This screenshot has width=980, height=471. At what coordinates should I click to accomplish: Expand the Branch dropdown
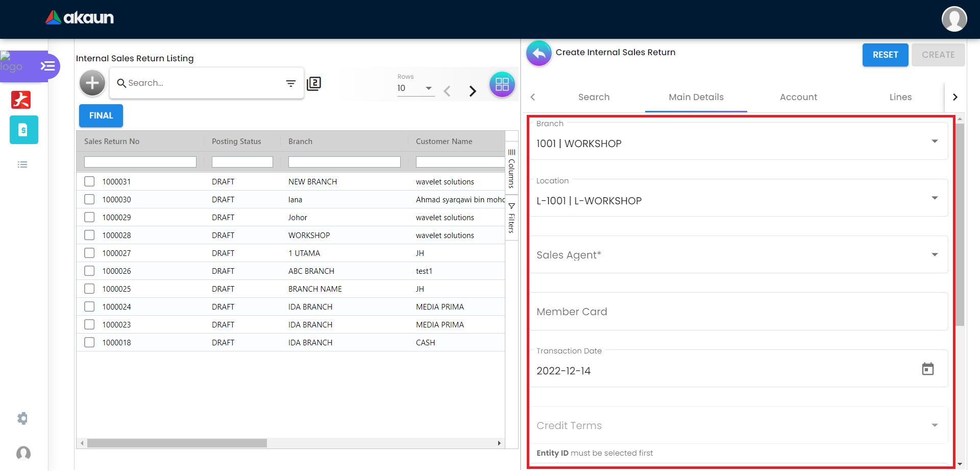(934, 142)
